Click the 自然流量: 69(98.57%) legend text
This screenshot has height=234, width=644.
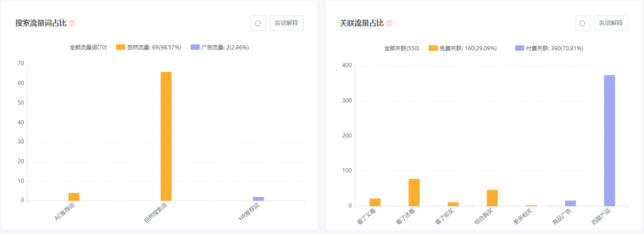tap(154, 47)
